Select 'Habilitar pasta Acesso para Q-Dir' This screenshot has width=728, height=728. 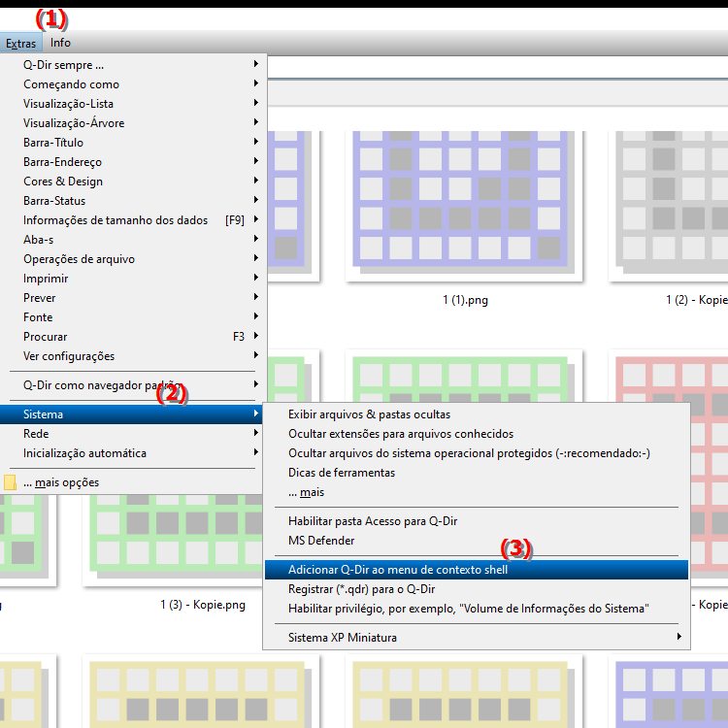[x=477, y=521]
